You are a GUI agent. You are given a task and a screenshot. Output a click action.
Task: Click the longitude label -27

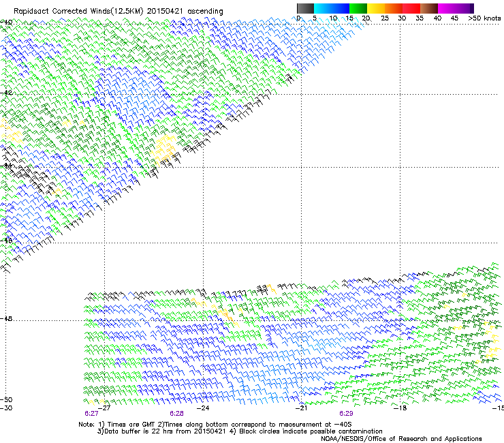click(x=104, y=408)
